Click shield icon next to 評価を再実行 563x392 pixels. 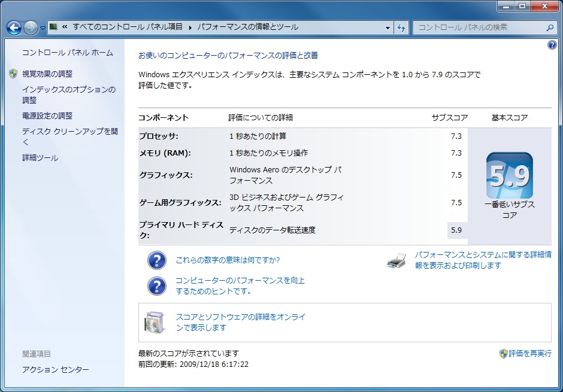click(503, 354)
